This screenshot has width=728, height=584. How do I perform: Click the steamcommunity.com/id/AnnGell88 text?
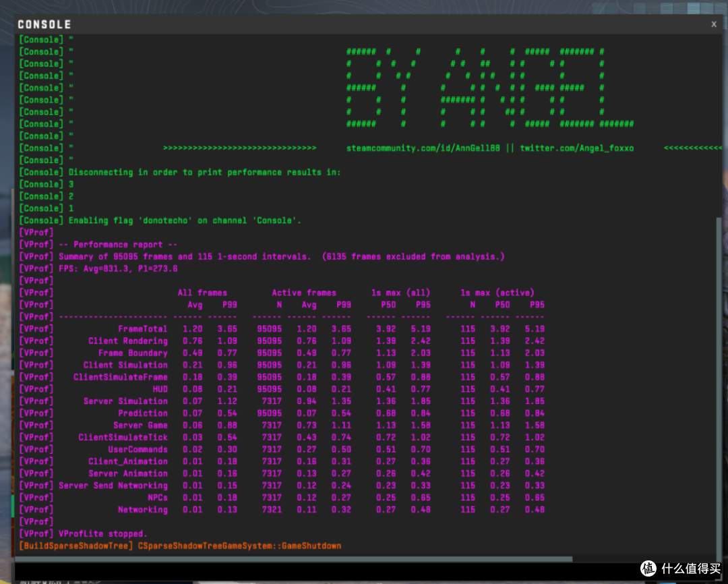tap(423, 148)
